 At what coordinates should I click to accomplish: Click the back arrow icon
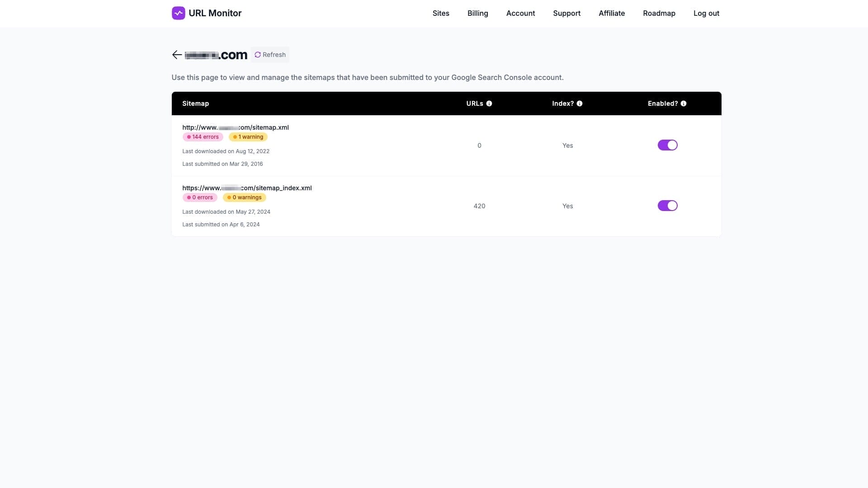click(177, 55)
